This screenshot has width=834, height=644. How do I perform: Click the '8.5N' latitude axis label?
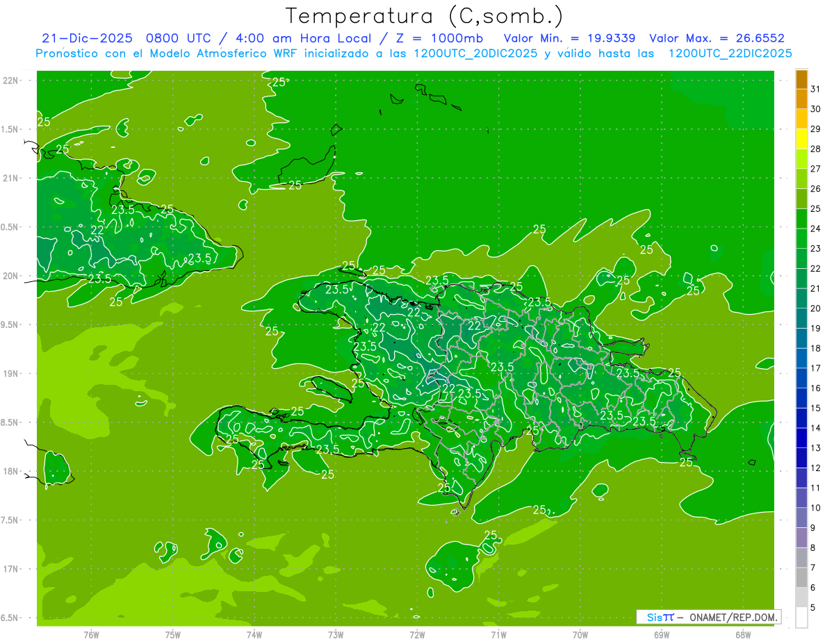click(x=10, y=422)
